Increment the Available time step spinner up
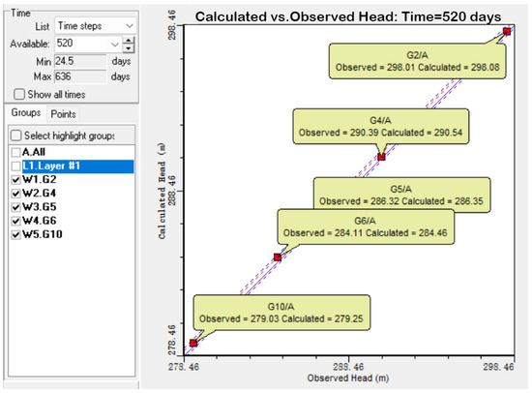Image resolution: width=532 pixels, height=393 pixels. point(129,41)
